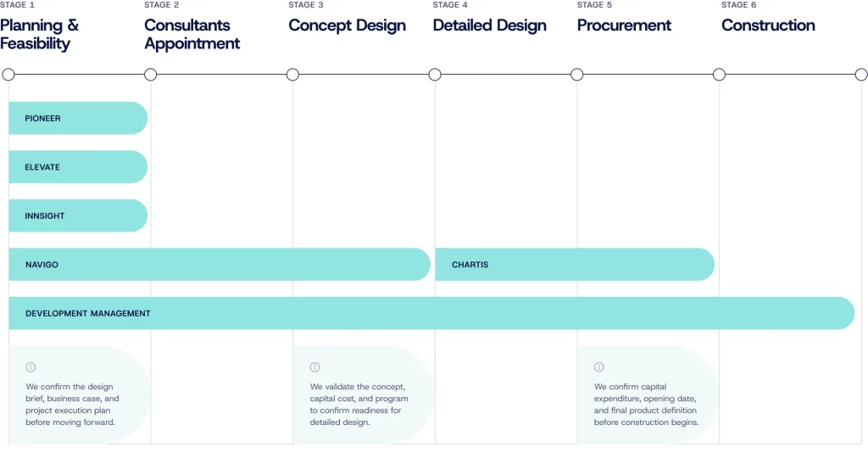Click the Stage 1 timeline circle marker
Screen dimensions: 868x464
click(8, 75)
